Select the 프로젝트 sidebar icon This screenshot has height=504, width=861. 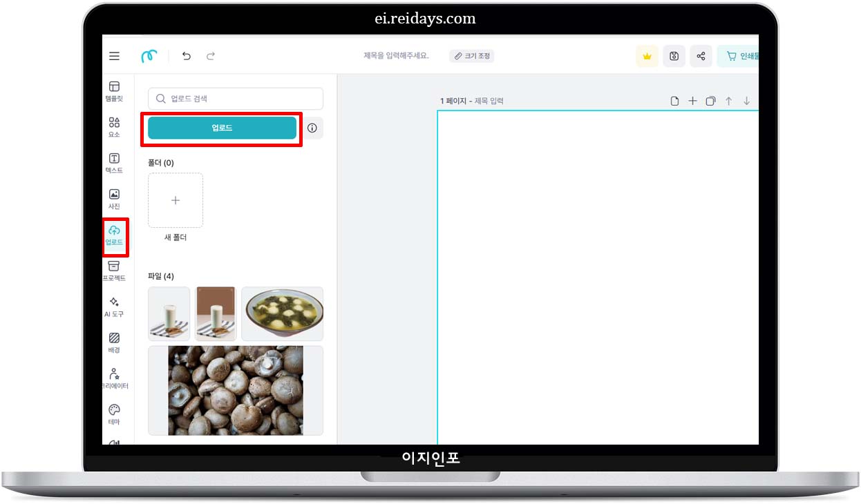click(114, 270)
